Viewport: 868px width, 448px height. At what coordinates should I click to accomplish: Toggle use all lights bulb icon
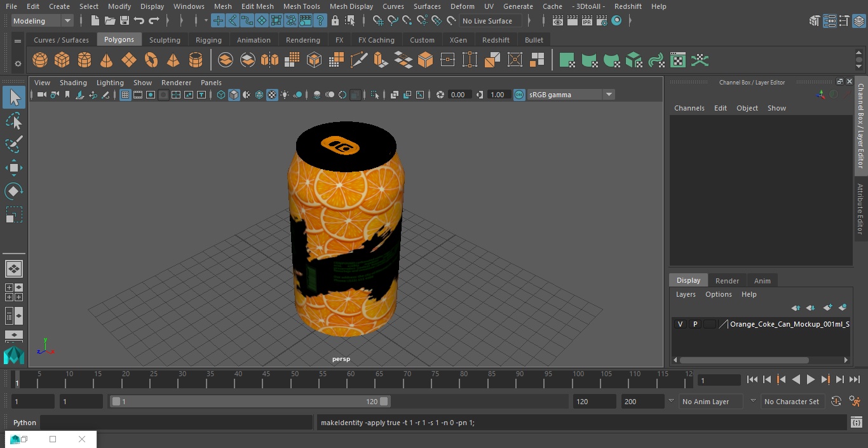(x=285, y=95)
